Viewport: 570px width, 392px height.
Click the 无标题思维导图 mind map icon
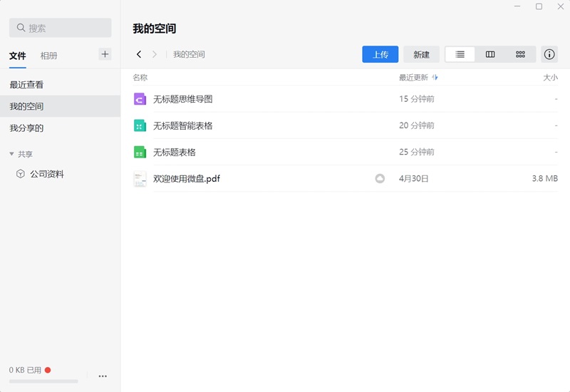pos(140,99)
